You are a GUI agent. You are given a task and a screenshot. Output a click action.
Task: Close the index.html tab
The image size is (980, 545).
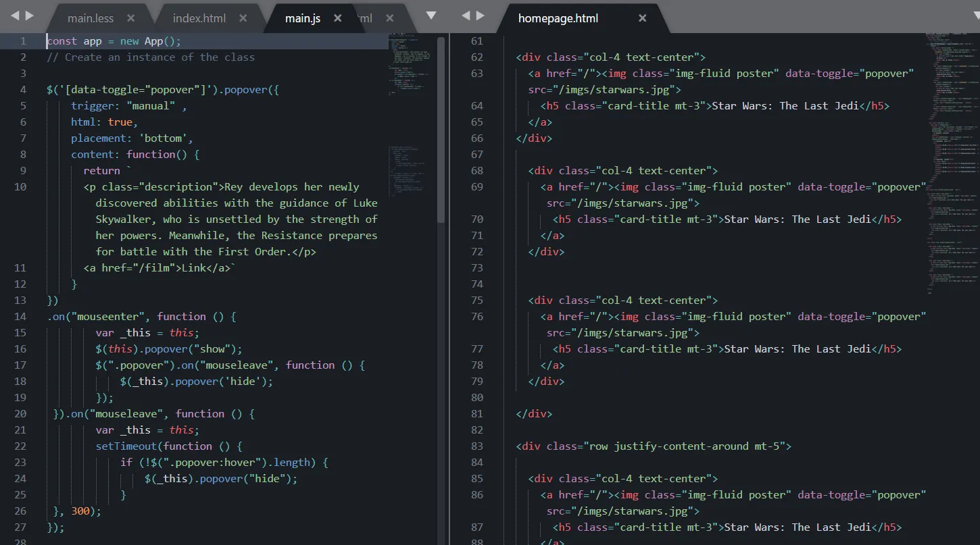243,18
